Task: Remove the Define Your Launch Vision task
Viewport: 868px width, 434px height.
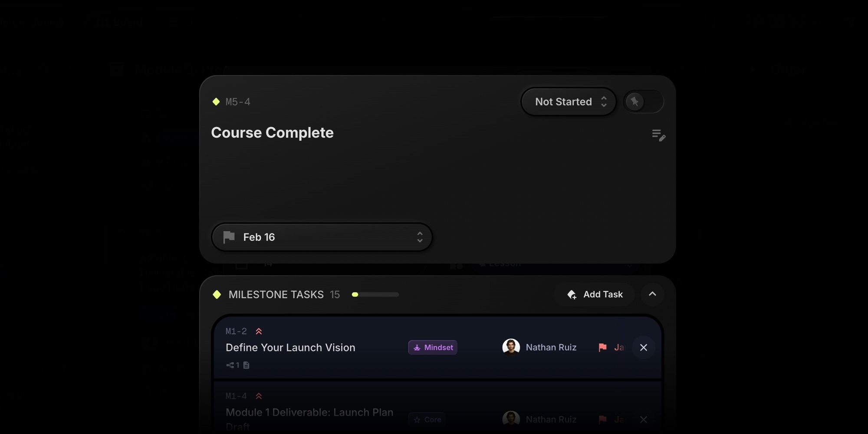Action: [x=644, y=347]
